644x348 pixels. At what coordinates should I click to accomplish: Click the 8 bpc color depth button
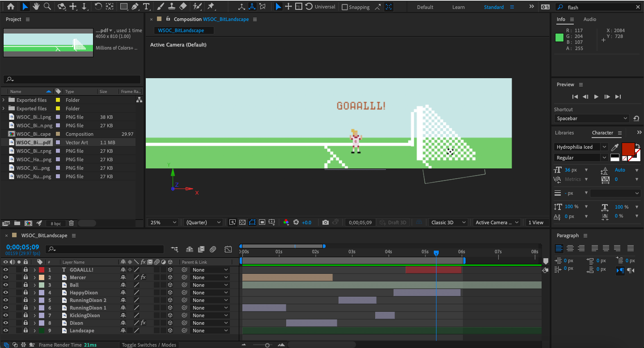pyautogui.click(x=56, y=223)
